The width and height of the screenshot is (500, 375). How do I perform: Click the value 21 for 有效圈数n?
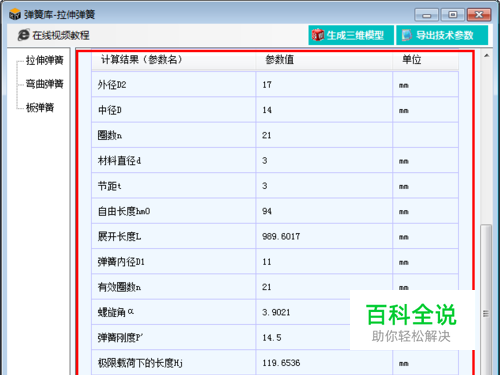266,287
